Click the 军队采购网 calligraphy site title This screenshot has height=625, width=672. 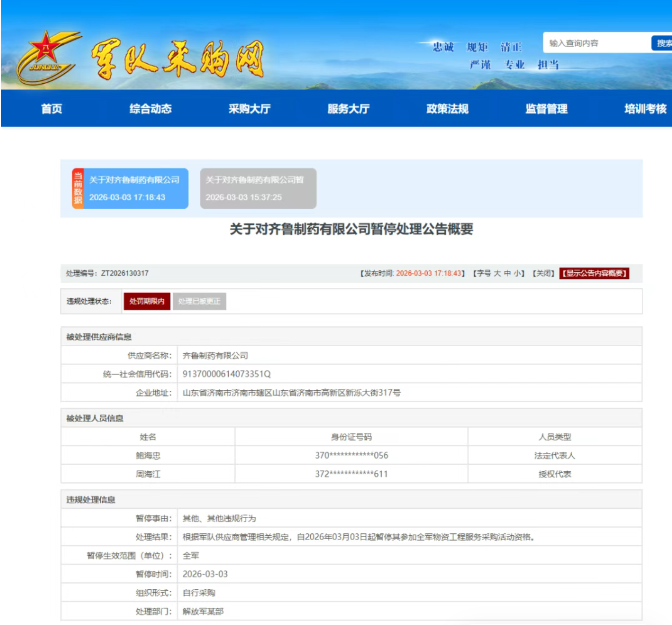click(x=177, y=60)
